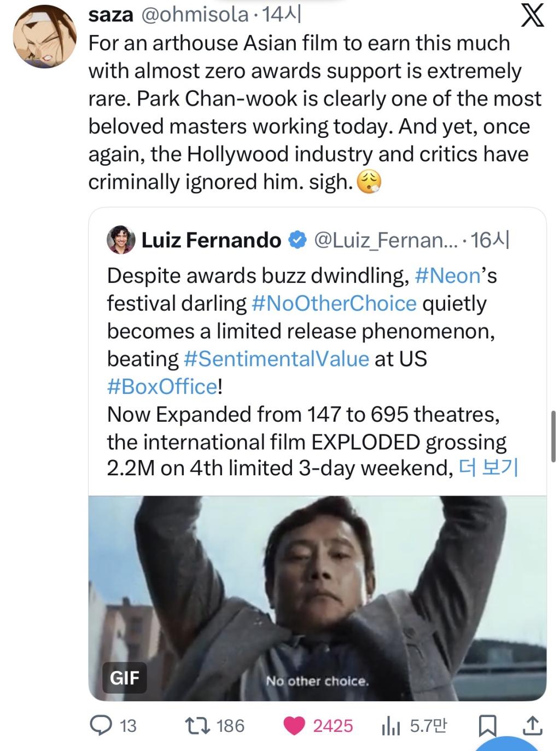Open the #BoxOffice hashtag

(162, 386)
